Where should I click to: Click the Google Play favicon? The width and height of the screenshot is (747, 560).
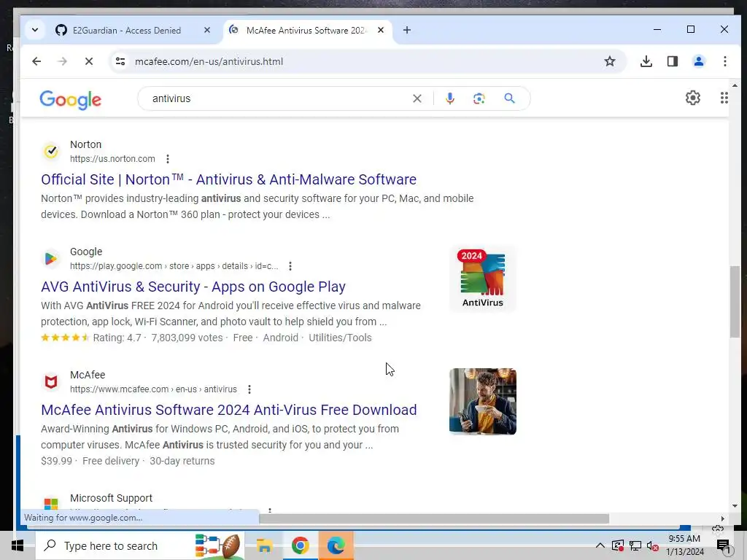coord(51,259)
